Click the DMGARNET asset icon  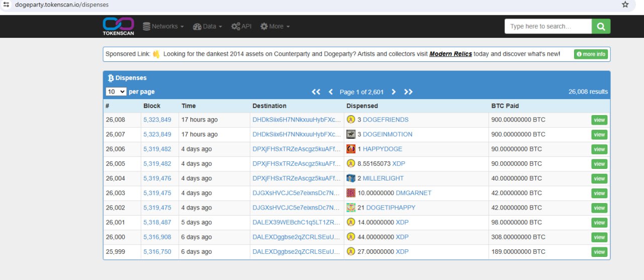pos(351,193)
